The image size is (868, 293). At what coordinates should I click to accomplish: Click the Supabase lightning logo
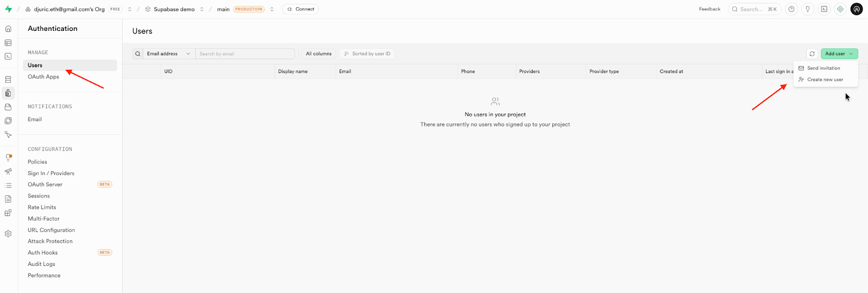pyautogui.click(x=8, y=9)
